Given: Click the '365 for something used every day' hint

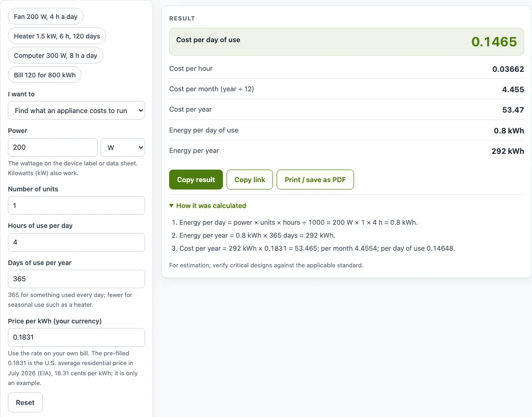Looking at the screenshot, I should [x=70, y=300].
